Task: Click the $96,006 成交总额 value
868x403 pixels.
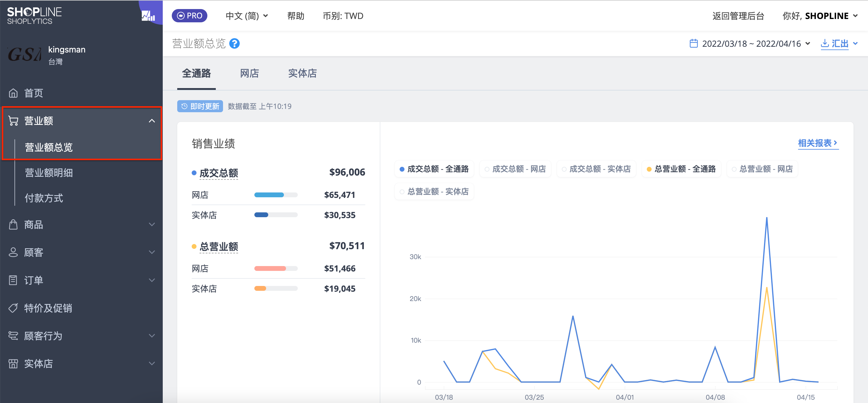Action: coord(347,172)
